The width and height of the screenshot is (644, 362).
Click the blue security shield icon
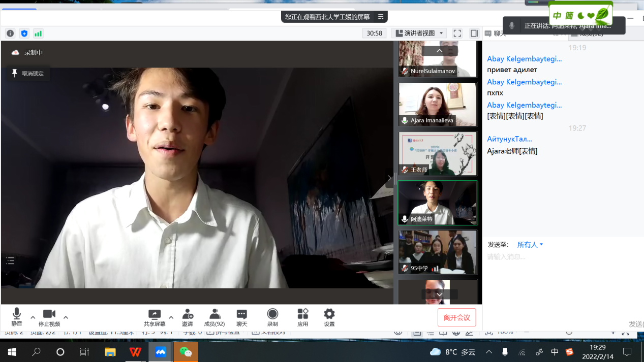coord(24,34)
